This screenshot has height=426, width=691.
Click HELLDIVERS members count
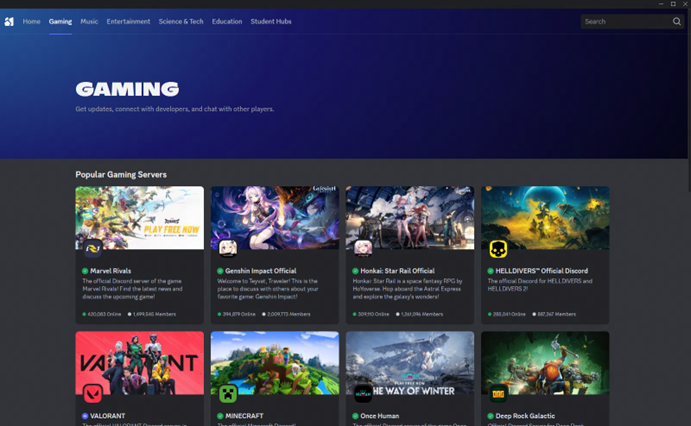point(554,314)
